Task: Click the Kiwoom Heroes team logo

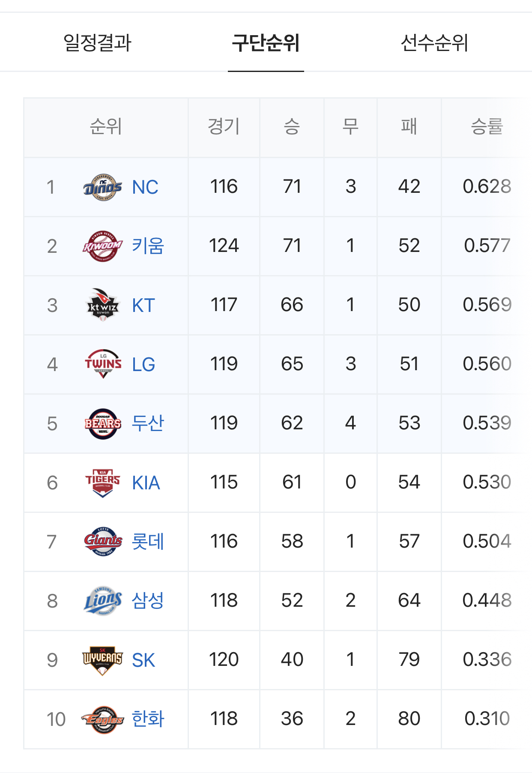Action: coord(103,246)
